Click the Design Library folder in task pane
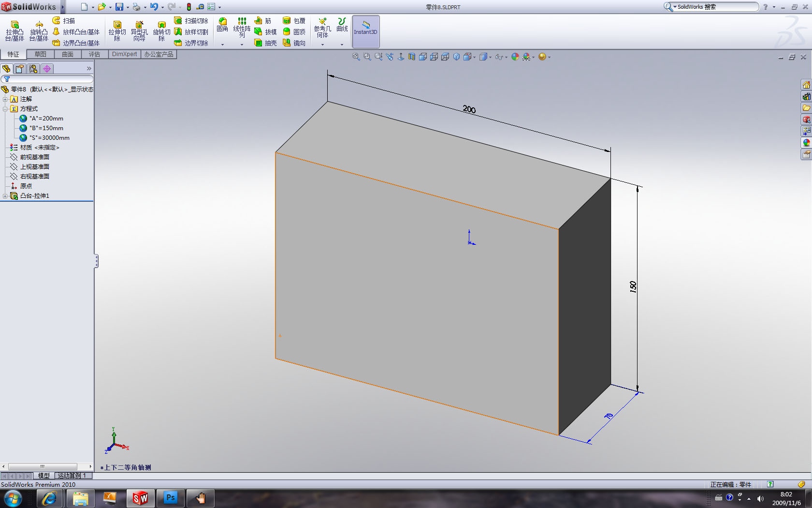 (806, 108)
